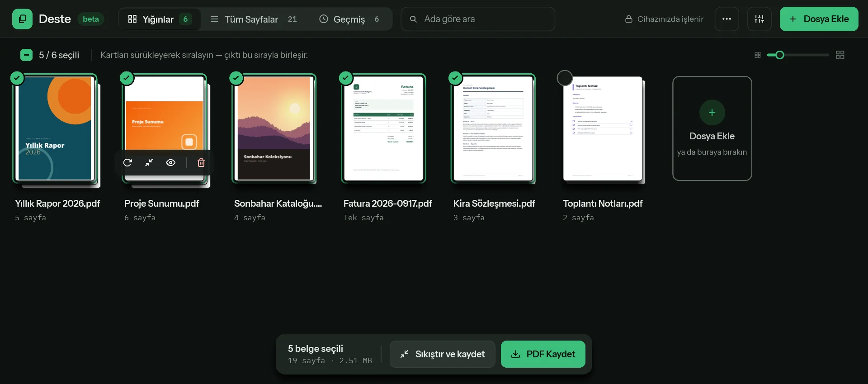Click the 5 belge seçili summary text

[316, 349]
